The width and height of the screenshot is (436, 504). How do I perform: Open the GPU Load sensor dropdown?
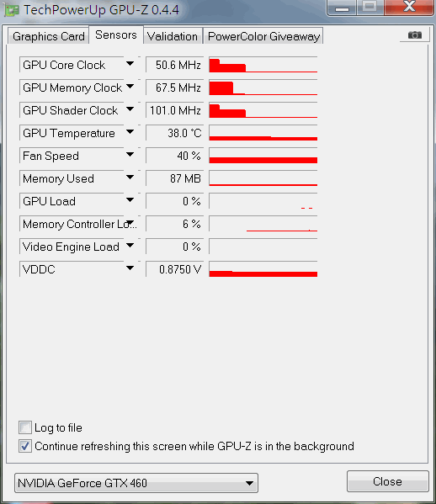tap(130, 200)
